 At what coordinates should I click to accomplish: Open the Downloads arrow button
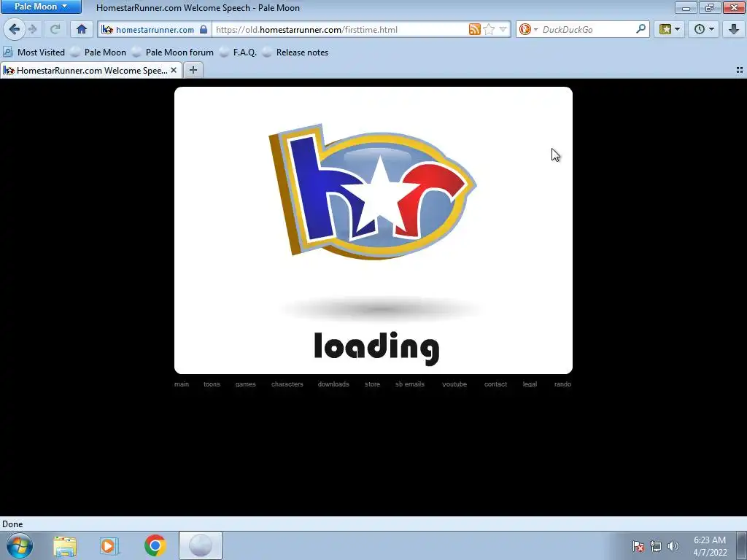point(734,29)
